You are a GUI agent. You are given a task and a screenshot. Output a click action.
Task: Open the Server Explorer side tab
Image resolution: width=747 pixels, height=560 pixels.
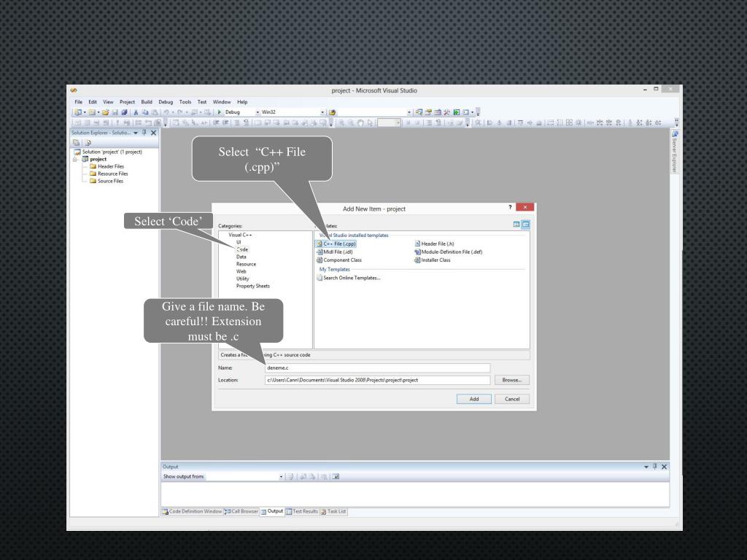click(675, 152)
